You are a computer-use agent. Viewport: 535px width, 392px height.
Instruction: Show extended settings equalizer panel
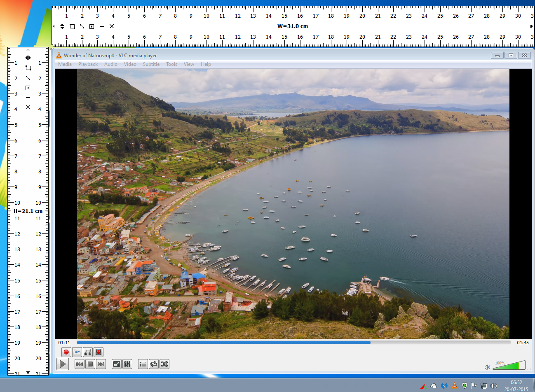point(127,364)
